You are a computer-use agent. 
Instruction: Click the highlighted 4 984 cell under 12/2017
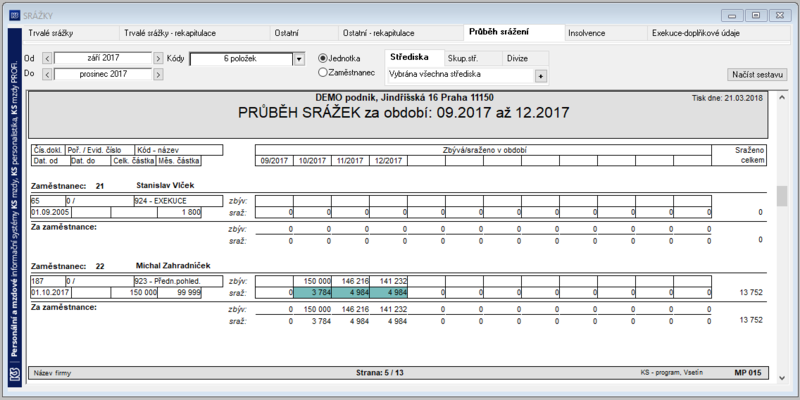389,293
